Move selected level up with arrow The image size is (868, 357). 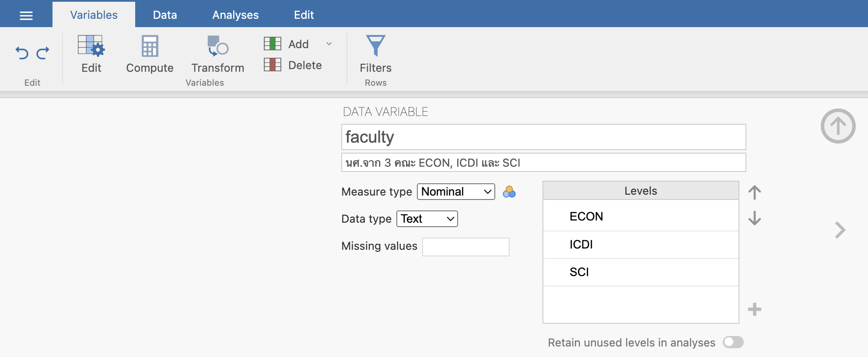pyautogui.click(x=754, y=192)
